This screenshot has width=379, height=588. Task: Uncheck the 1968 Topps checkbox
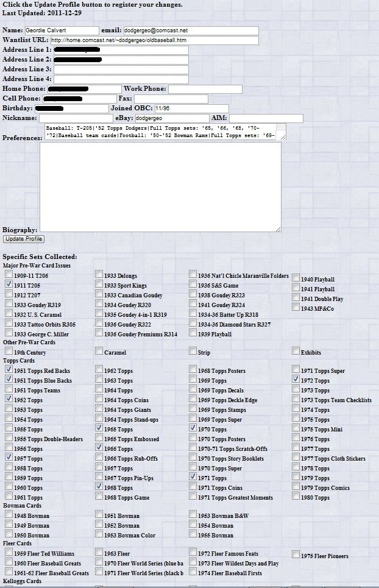coord(99,486)
